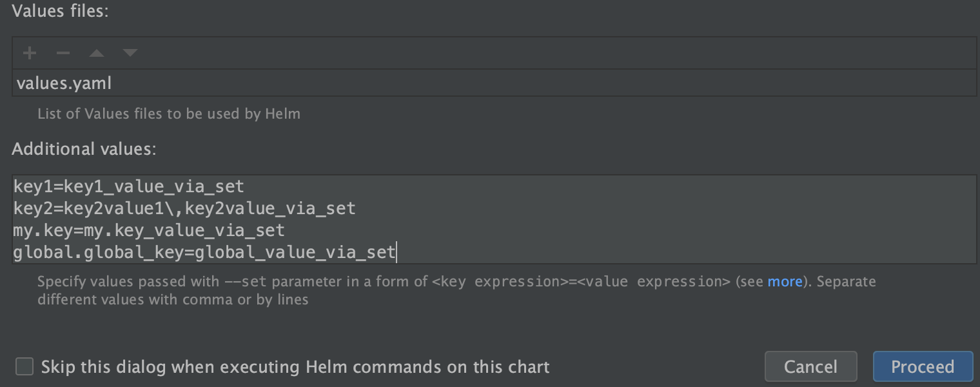Click the 'Additional values:' label

click(x=84, y=149)
